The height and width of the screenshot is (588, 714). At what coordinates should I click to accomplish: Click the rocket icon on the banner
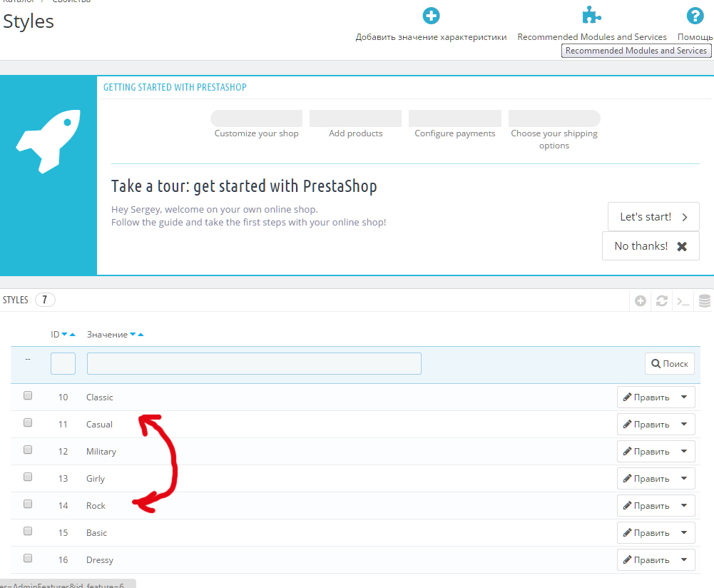(x=49, y=141)
